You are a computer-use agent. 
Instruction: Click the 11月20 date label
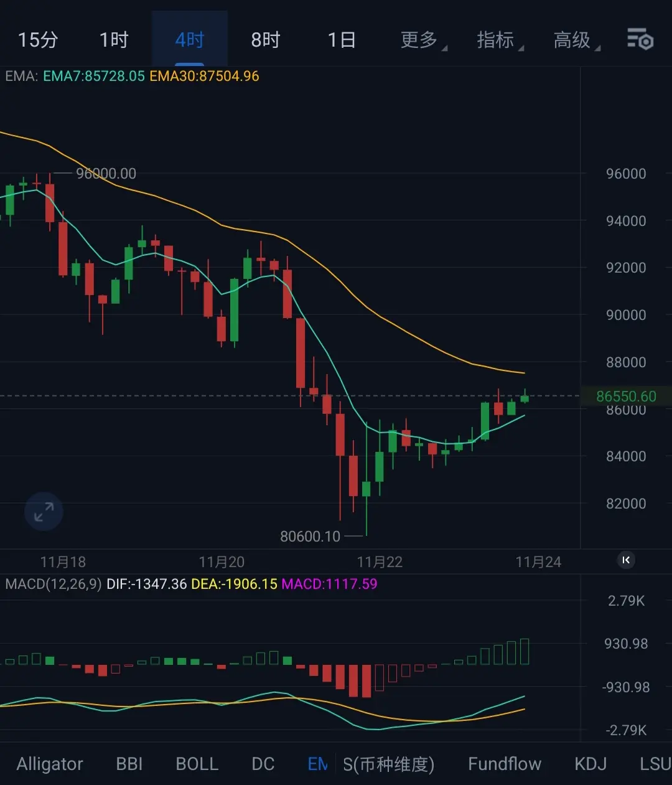(x=222, y=562)
